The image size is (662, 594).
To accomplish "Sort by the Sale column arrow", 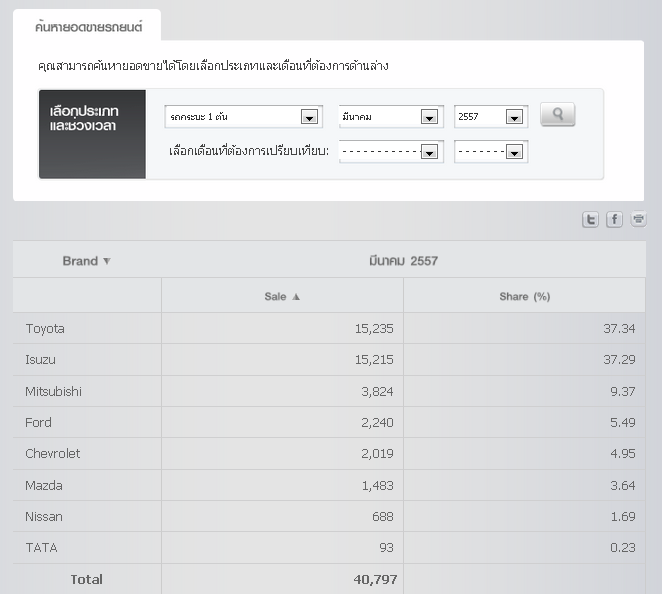I will 296,297.
